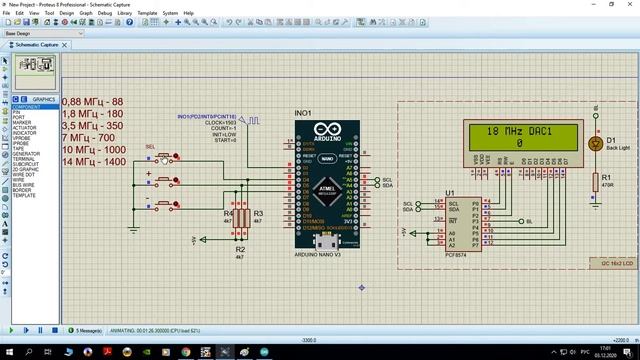Toggle the grid display toolbar icon
This screenshot has width=640, height=360.
click(x=155, y=22)
